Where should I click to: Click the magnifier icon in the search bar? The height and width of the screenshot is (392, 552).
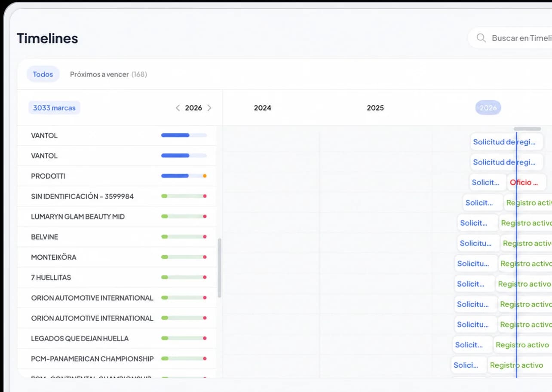pos(481,38)
